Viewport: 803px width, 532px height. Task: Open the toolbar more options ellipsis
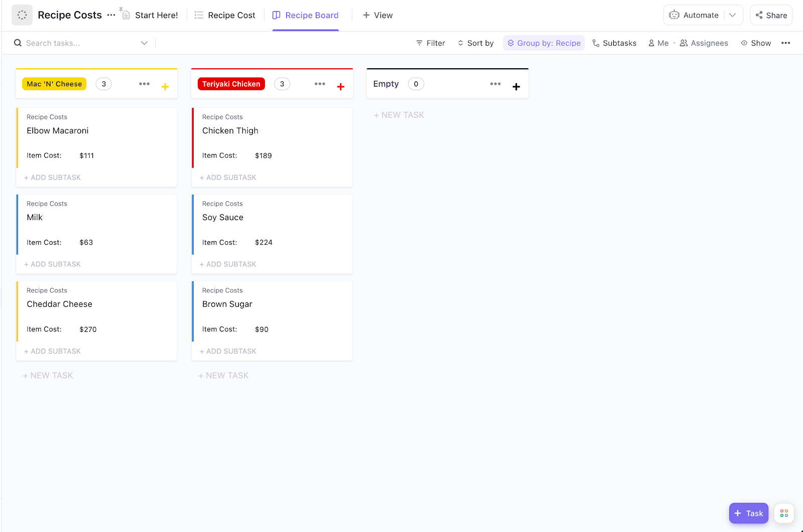[785, 43]
